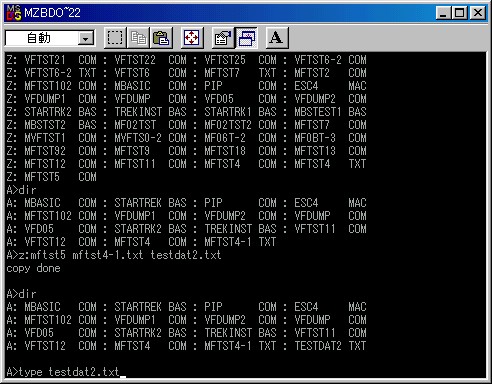This screenshot has height=384, width=492.
Task: Maximize the MZBDO~22 window
Action: click(459, 13)
